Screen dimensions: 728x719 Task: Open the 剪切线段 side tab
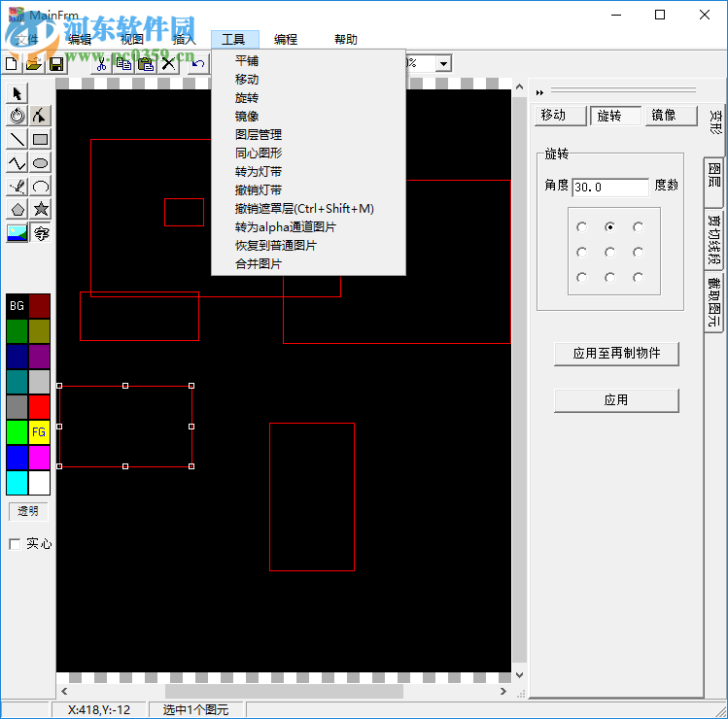coord(714,240)
